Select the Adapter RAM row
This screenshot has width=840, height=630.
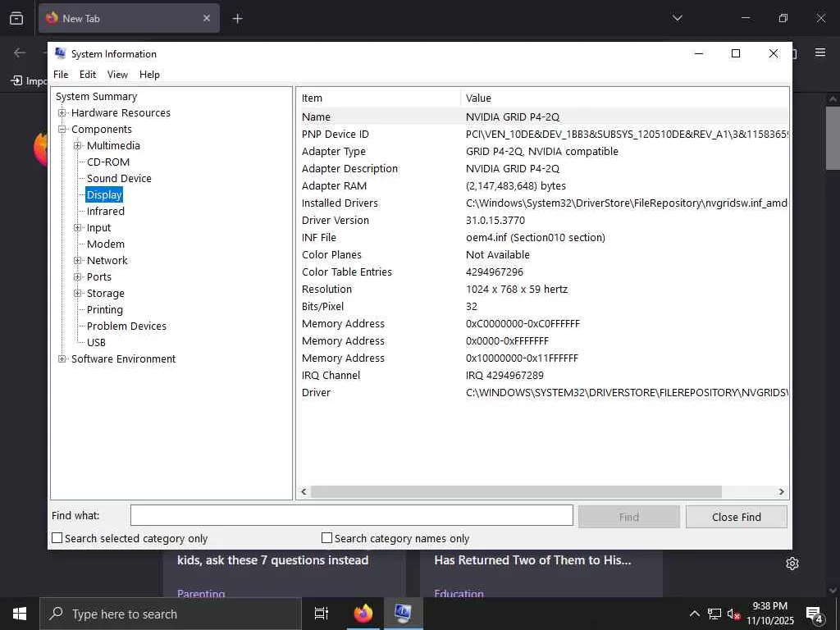click(x=542, y=186)
